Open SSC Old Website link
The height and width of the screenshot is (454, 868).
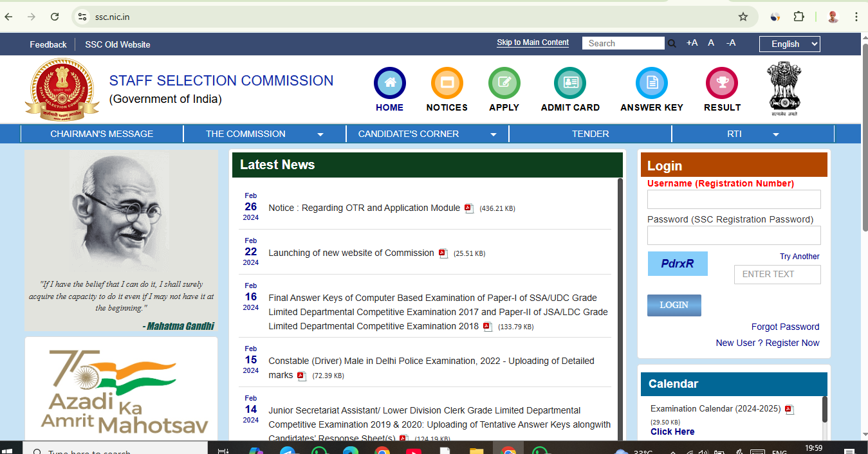pos(118,44)
